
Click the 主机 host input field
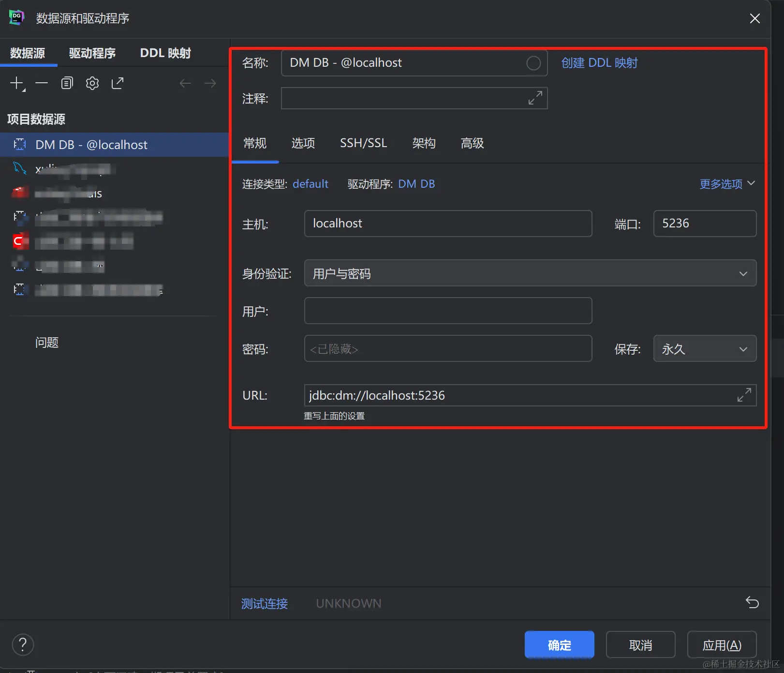coord(448,224)
